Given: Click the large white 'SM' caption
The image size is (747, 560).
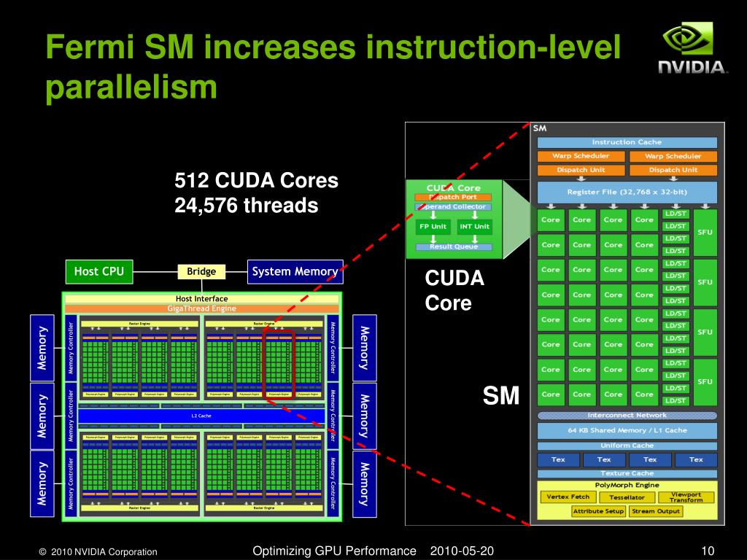Looking at the screenshot, I should 500,395.
